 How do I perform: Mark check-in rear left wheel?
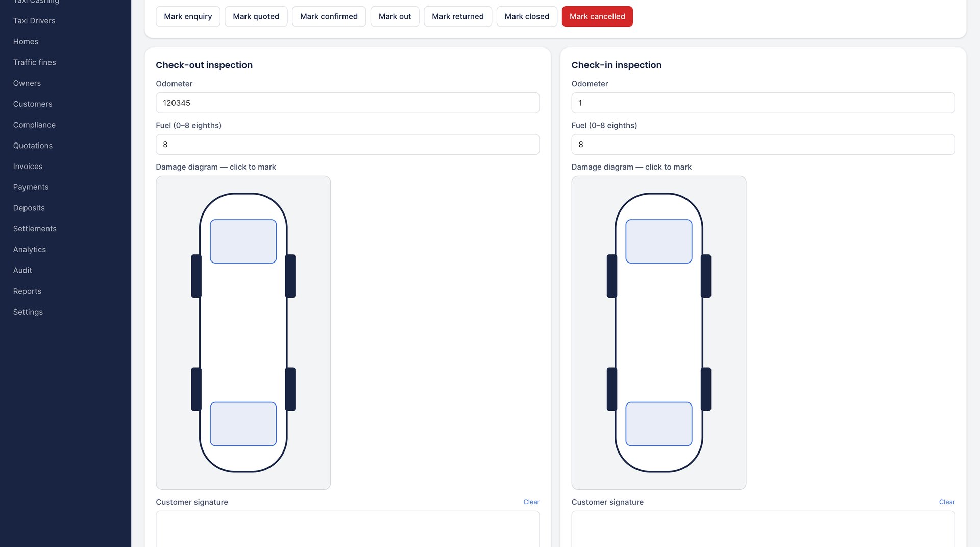[612, 389]
